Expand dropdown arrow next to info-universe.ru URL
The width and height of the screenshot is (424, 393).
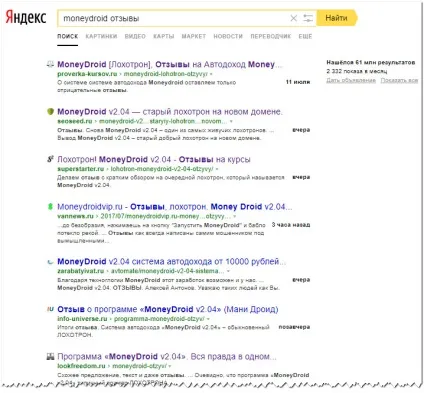208,319
